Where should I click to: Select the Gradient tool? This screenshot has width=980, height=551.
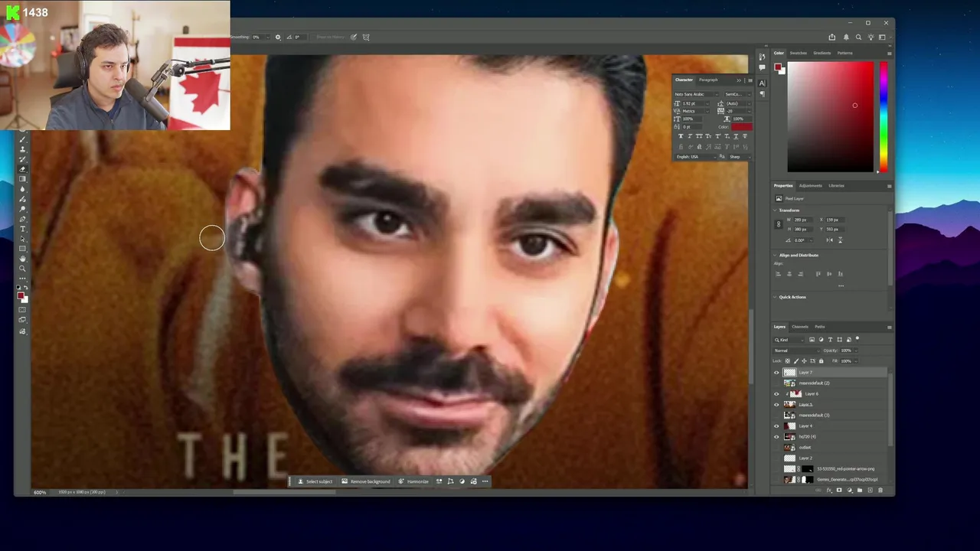tap(22, 179)
